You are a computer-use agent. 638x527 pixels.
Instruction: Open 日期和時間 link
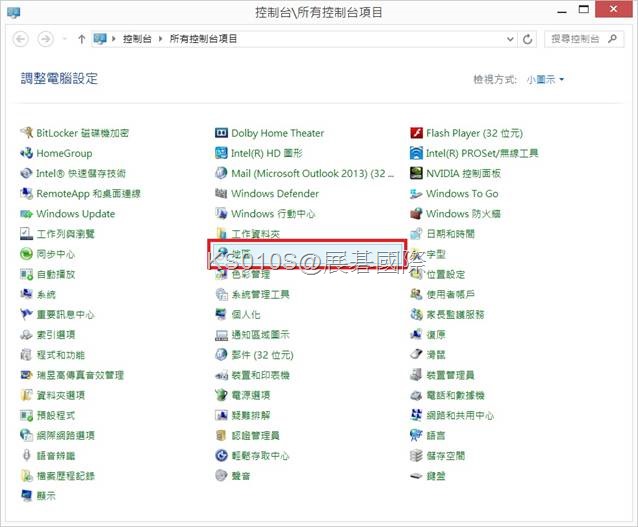click(450, 234)
